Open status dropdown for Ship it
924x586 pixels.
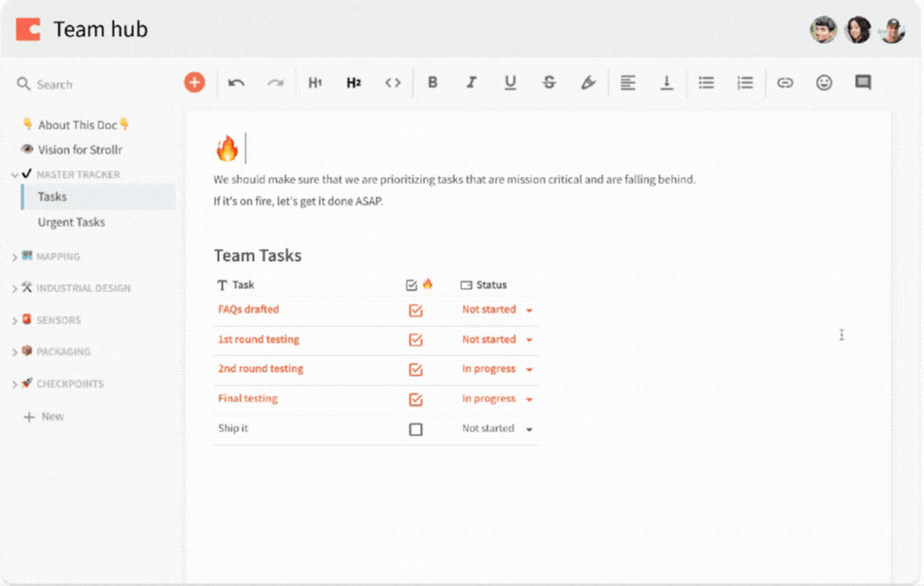click(x=529, y=429)
